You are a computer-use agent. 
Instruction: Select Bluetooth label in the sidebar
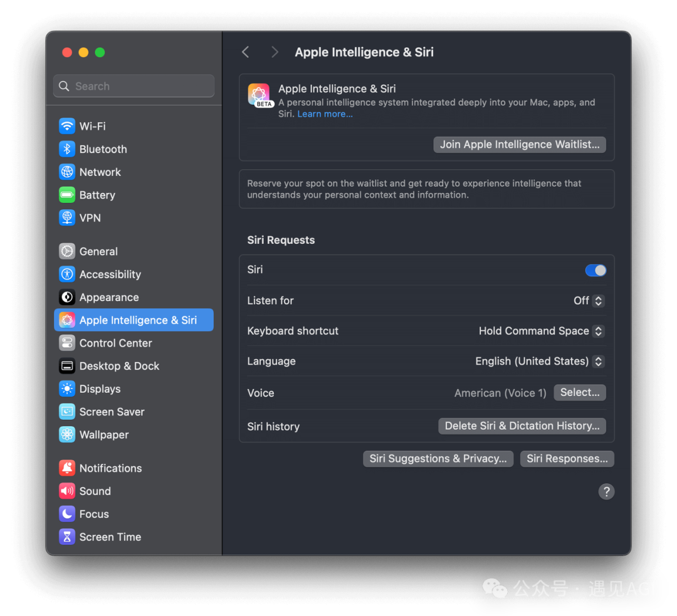103,149
